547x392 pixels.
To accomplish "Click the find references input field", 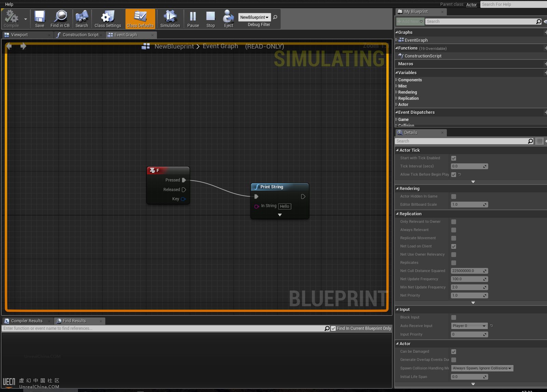I will point(162,328).
